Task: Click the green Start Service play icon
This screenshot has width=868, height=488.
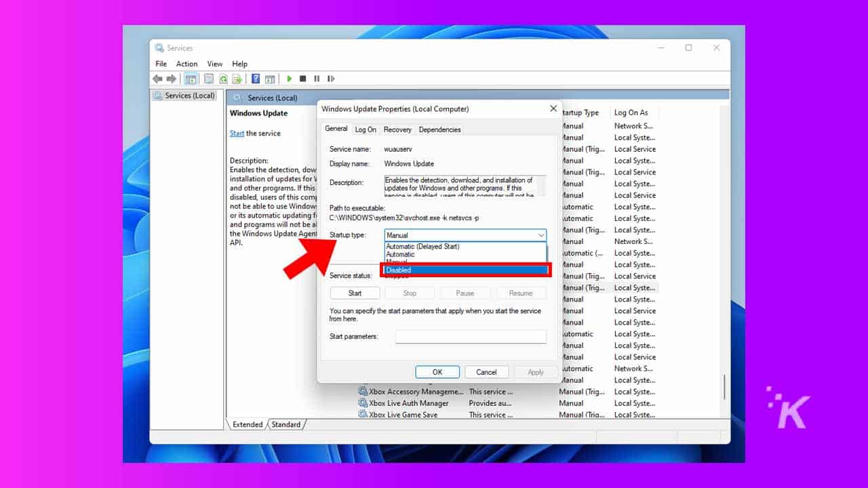Action: coord(290,79)
